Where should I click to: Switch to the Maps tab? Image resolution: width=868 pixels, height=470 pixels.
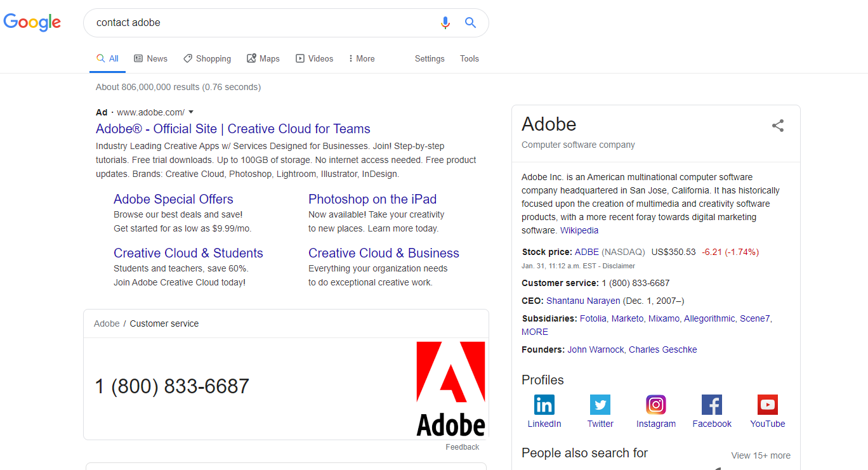coord(263,58)
